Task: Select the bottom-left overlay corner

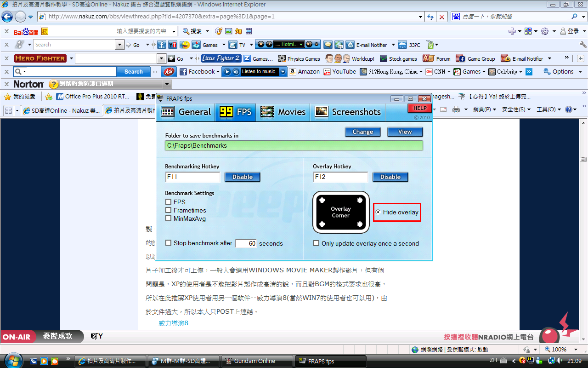Action: (322, 224)
